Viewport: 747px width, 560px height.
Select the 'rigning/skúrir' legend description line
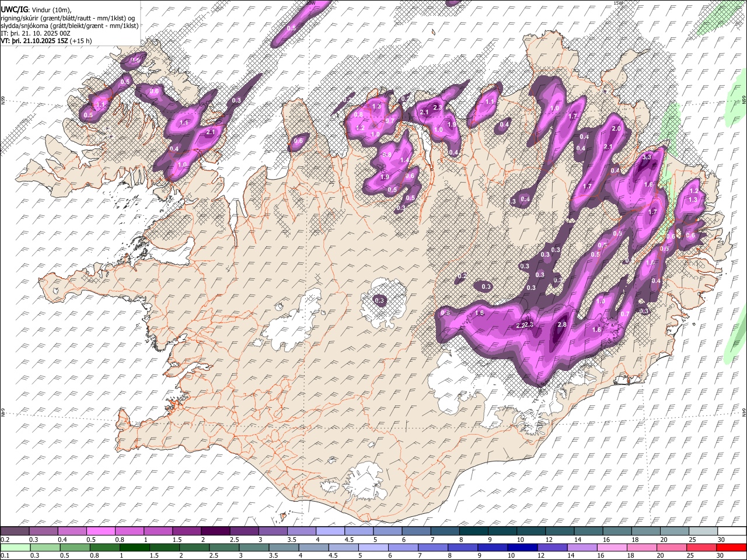tap(69, 17)
